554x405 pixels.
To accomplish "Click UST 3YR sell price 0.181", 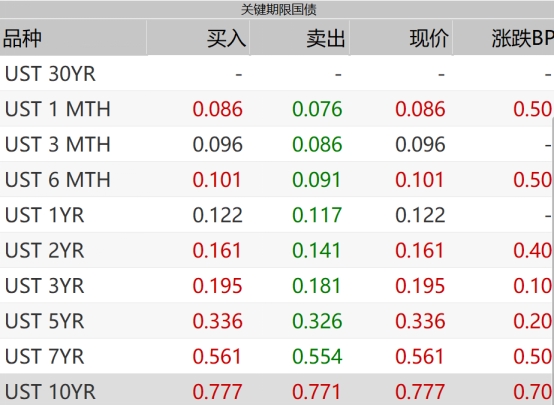I will [316, 286].
